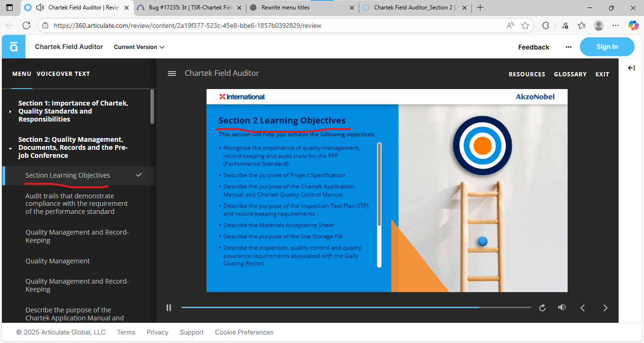Open the Cookie Preferences link

click(x=244, y=332)
